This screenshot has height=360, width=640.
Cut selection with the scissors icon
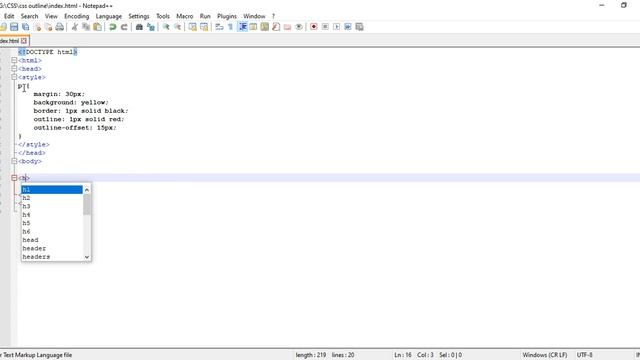[75, 27]
